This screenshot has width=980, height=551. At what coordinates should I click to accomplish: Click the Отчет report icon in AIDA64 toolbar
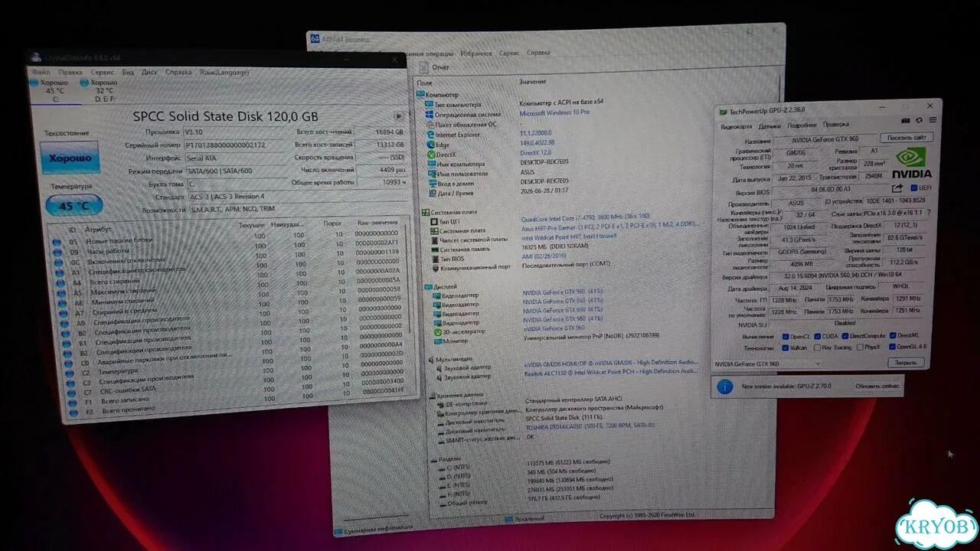pyautogui.click(x=423, y=67)
